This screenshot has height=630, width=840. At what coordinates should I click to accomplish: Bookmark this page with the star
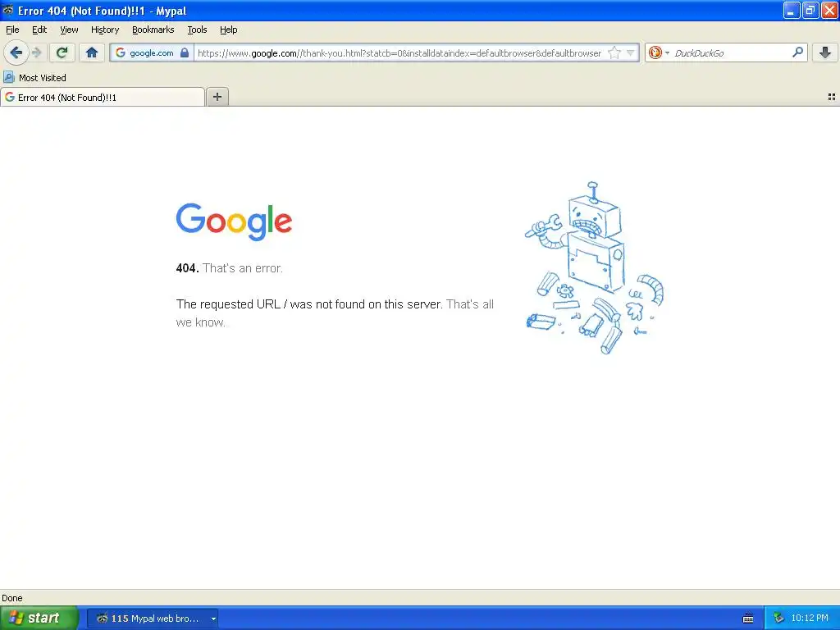(x=614, y=52)
